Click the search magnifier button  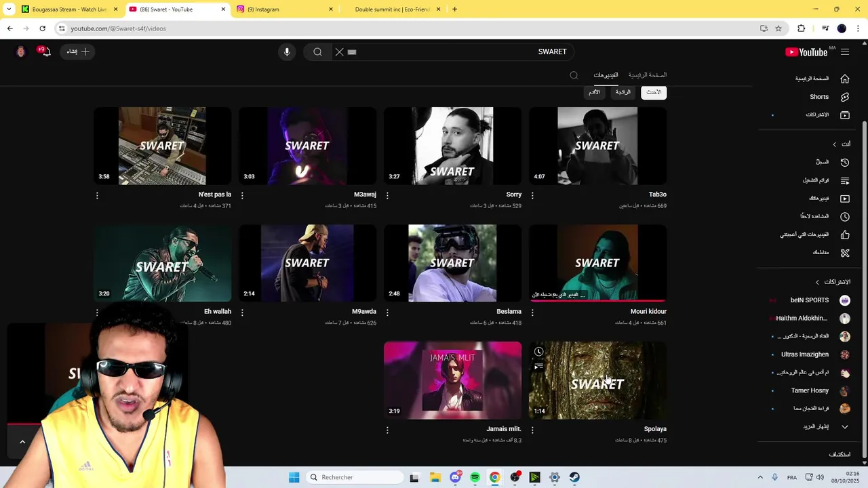317,52
